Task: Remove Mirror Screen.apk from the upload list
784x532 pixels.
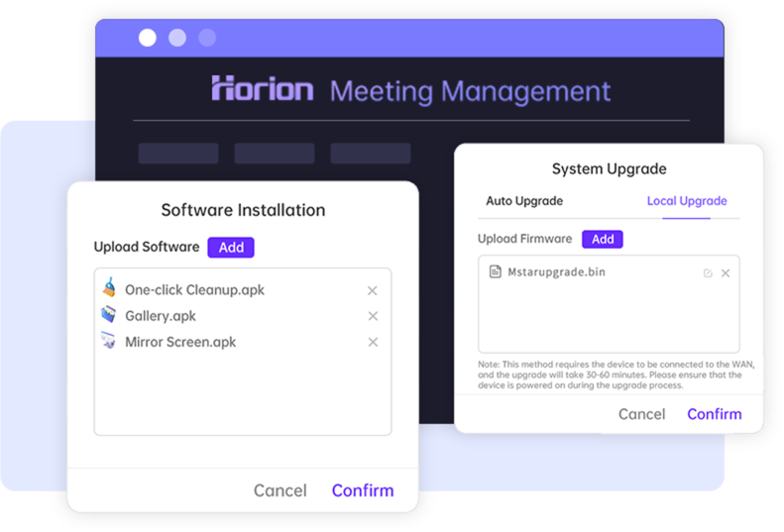Action: (373, 342)
